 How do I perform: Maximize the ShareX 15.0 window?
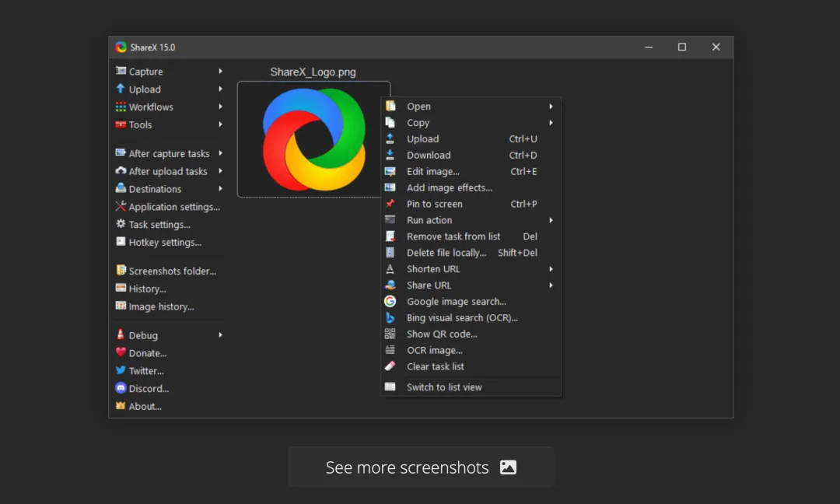[682, 47]
